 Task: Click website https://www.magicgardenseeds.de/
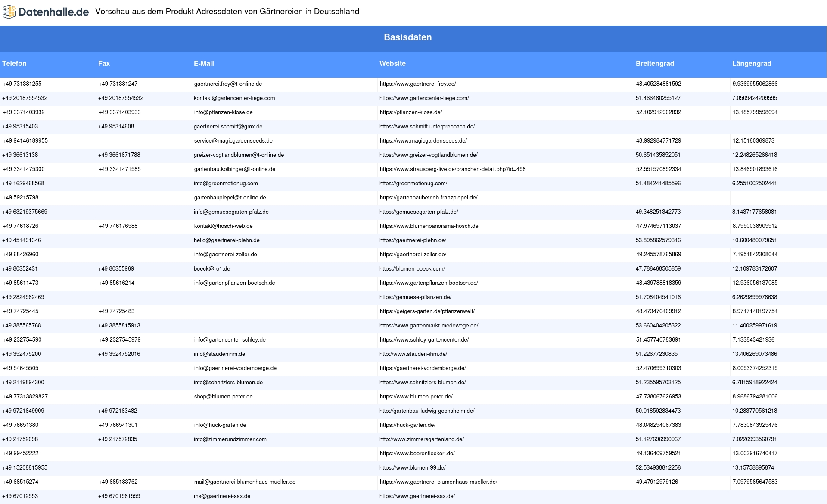pyautogui.click(x=423, y=141)
